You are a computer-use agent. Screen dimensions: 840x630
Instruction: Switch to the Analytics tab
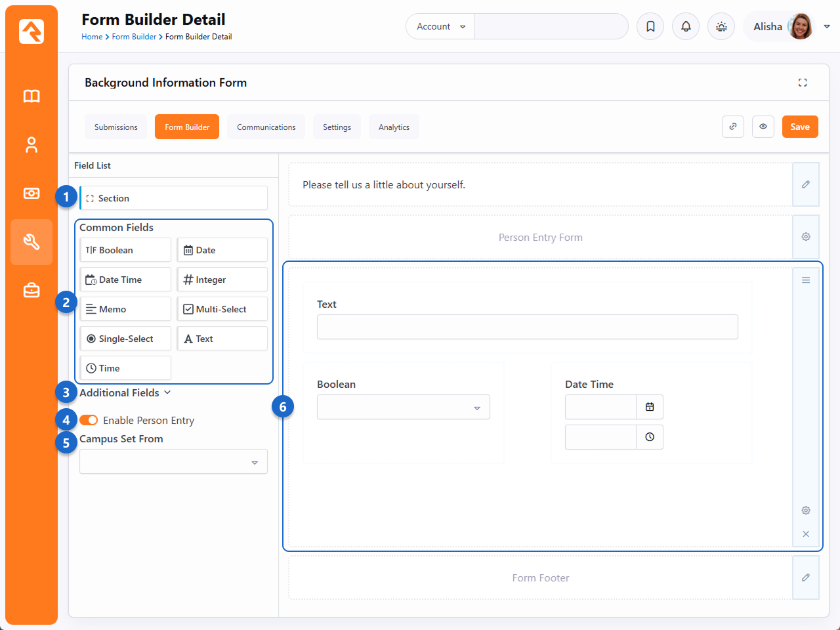pyautogui.click(x=394, y=127)
